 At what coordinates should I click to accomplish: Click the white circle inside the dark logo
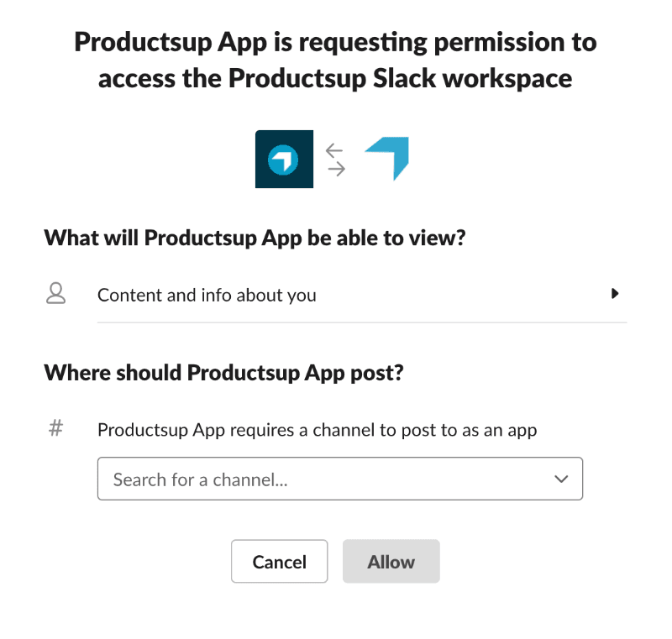tap(284, 159)
